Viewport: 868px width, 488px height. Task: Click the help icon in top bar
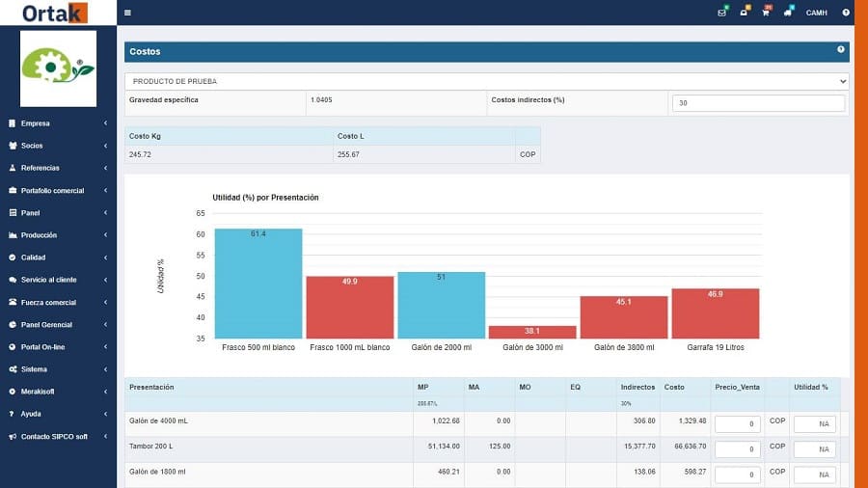point(846,13)
